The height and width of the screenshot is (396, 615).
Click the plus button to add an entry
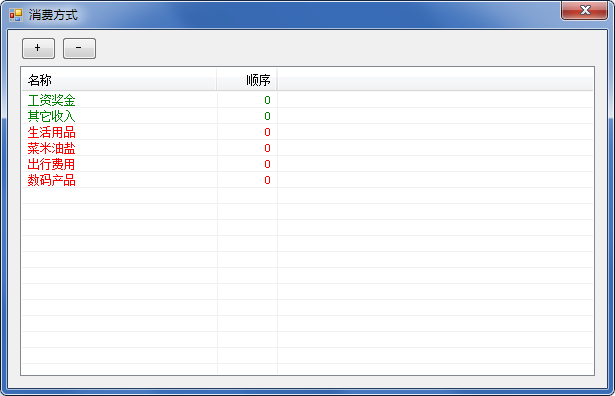click(38, 48)
